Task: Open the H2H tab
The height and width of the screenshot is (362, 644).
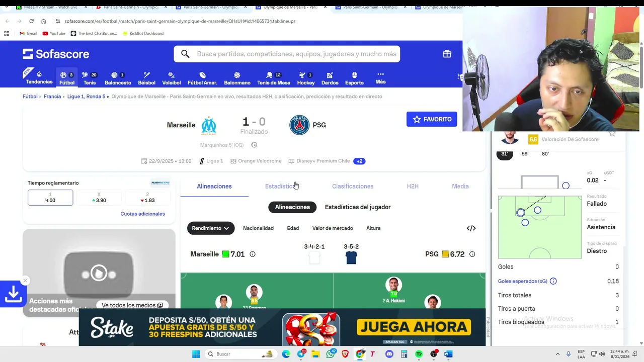Action: [x=413, y=186]
